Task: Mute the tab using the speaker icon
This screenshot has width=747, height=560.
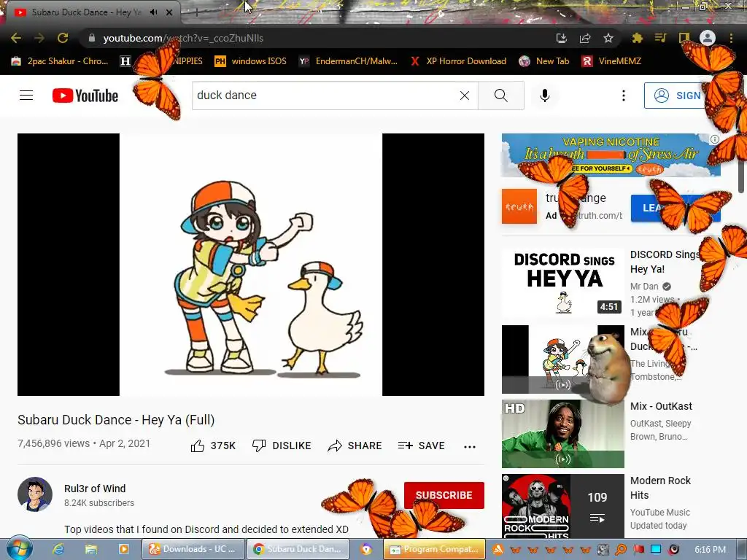Action: tap(153, 12)
